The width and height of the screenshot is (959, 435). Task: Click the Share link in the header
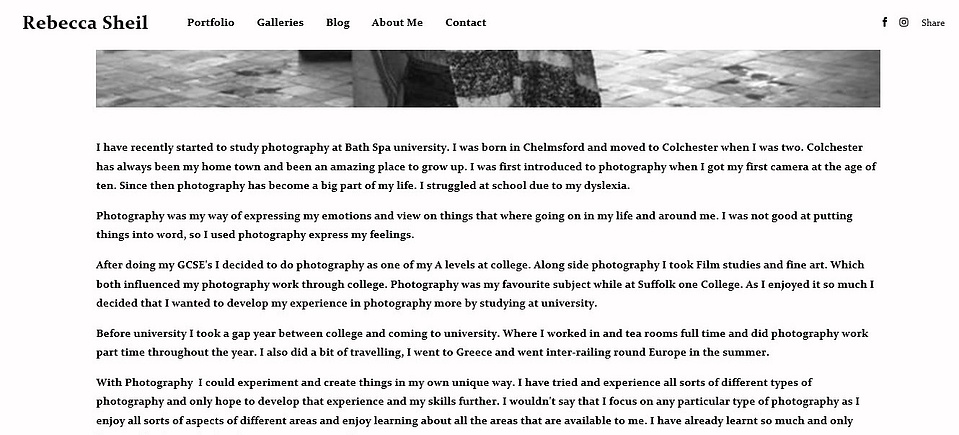[x=933, y=23]
